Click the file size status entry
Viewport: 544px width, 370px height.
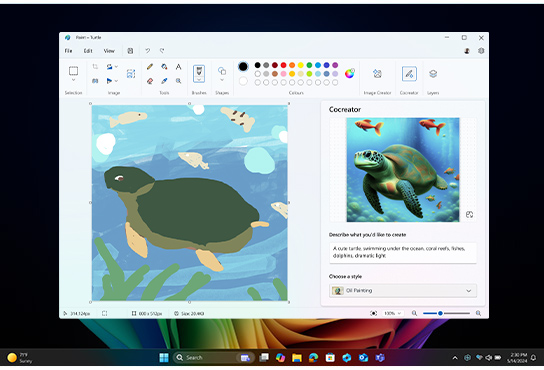(x=189, y=313)
